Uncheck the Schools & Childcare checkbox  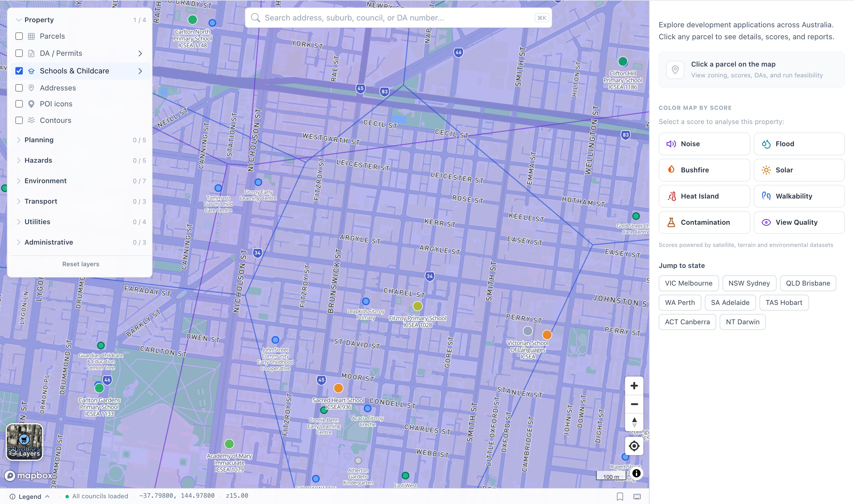pos(19,71)
